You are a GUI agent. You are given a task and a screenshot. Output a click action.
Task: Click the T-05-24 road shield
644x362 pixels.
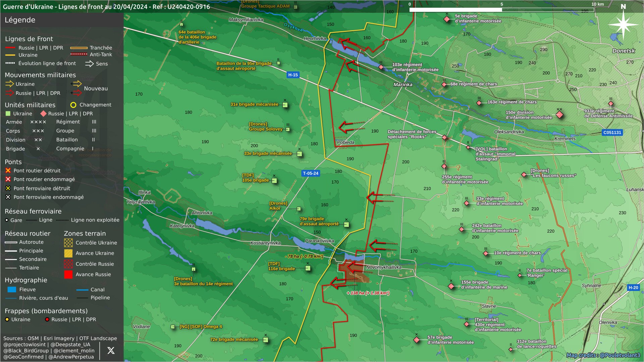(x=311, y=173)
